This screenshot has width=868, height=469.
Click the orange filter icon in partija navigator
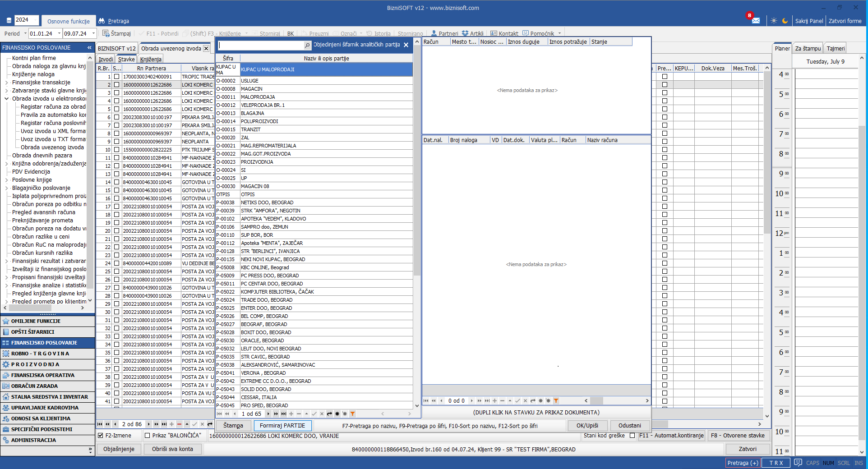click(352, 414)
